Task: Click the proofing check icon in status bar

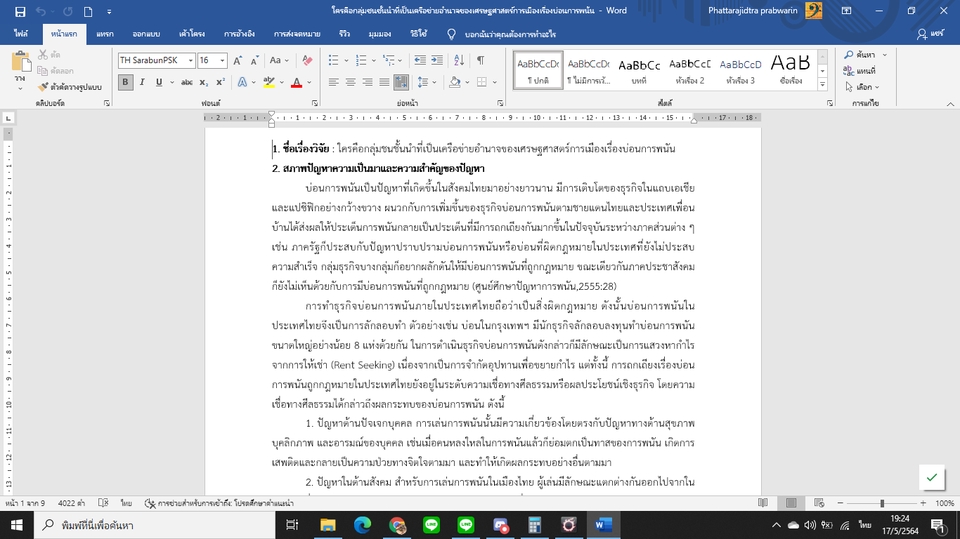Action: (x=103, y=503)
